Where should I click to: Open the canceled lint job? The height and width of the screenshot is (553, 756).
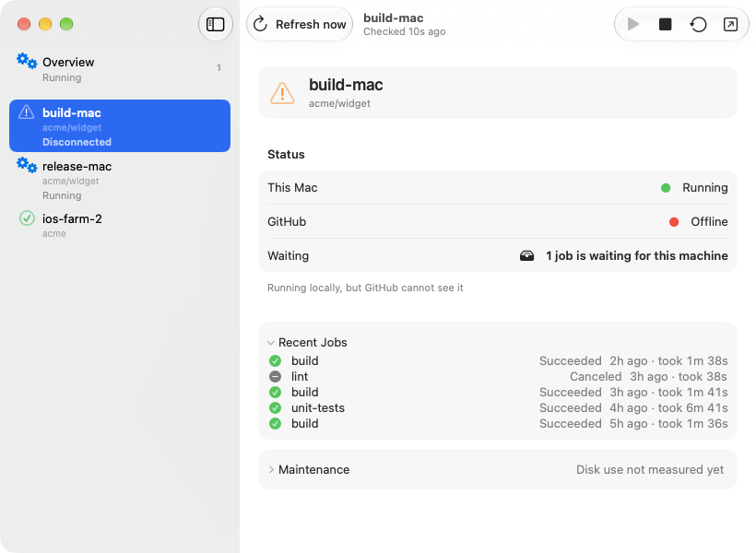[498, 377]
